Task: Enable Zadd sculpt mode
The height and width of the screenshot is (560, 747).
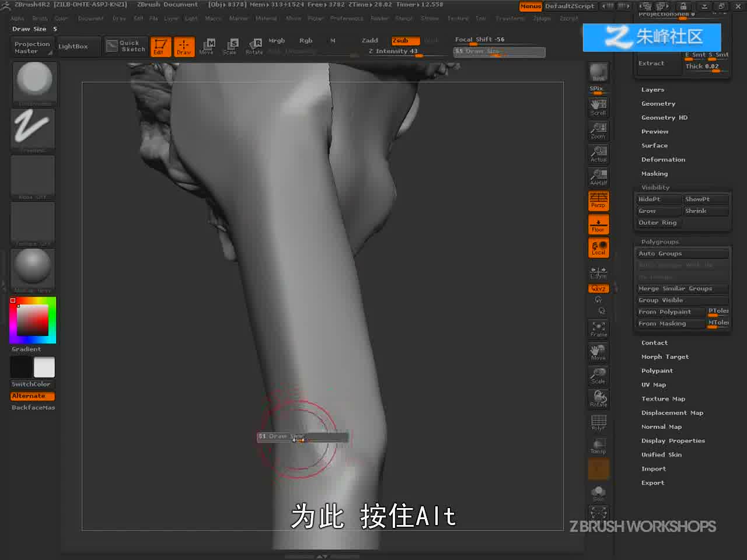Action: click(x=370, y=40)
